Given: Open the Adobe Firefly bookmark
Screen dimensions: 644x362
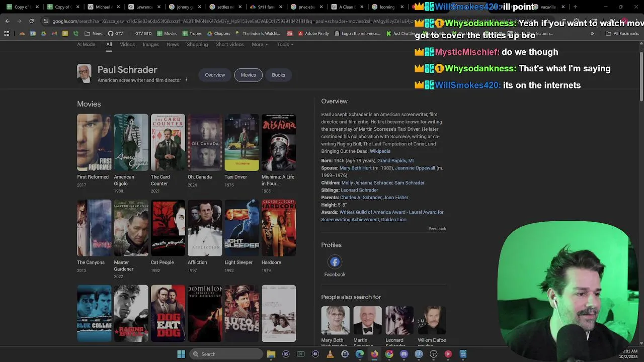Looking at the screenshot, I should pyautogui.click(x=313, y=34).
